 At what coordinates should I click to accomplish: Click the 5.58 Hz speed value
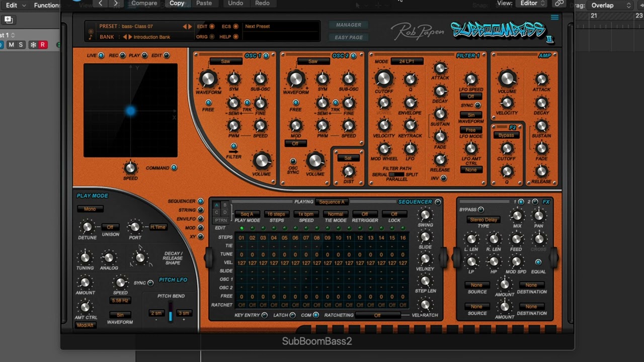120,301
